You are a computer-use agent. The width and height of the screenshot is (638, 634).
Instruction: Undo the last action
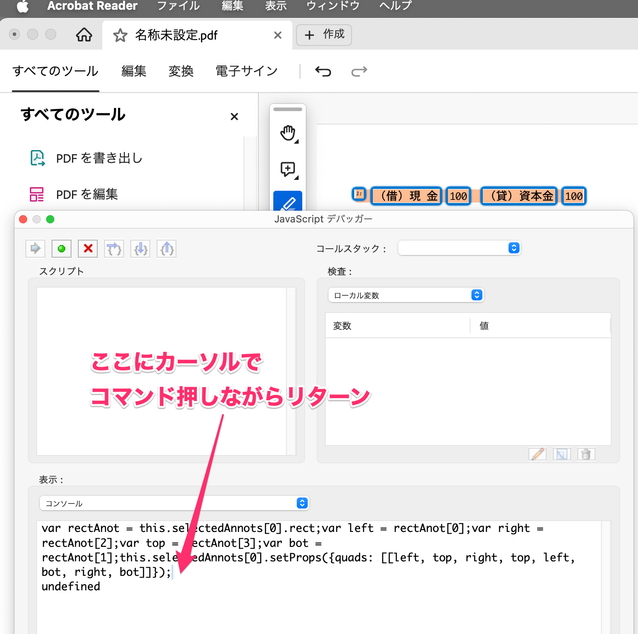[323, 72]
